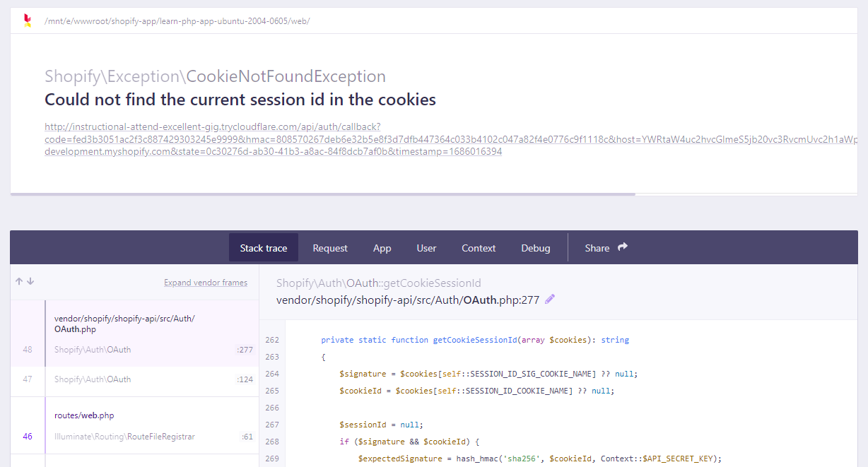Go to the next stack frame with down arrow
The width and height of the screenshot is (868, 467).
(x=30, y=281)
